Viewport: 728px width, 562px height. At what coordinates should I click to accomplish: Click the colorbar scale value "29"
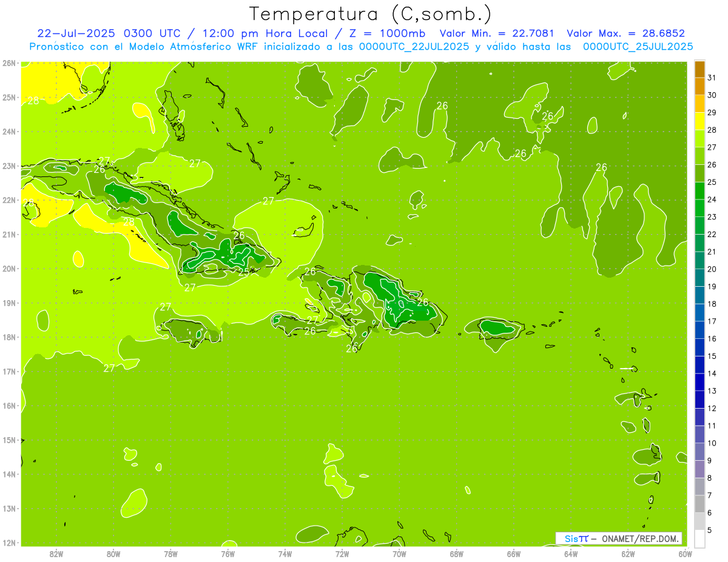click(712, 112)
